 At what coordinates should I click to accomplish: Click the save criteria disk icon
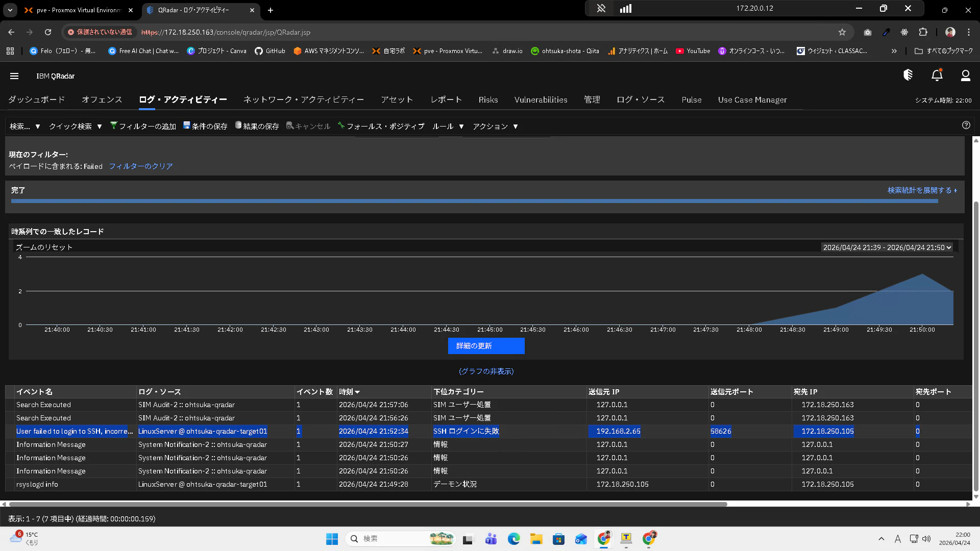tap(186, 126)
